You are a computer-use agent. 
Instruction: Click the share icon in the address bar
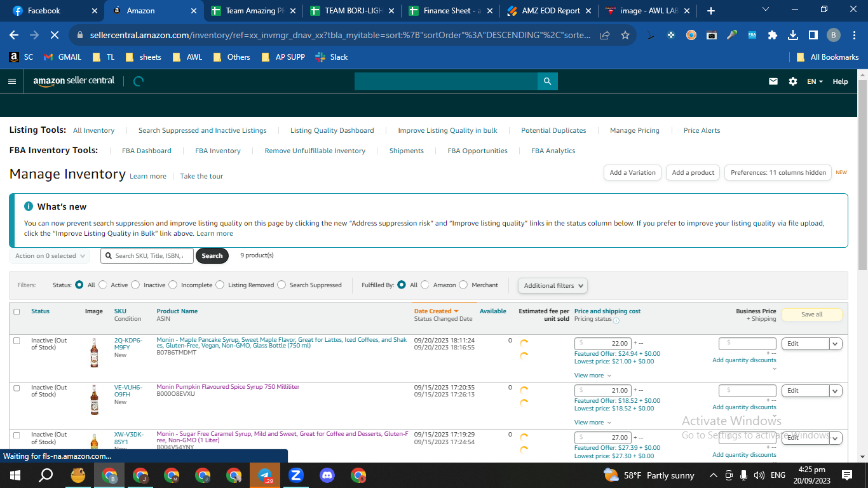(x=605, y=36)
